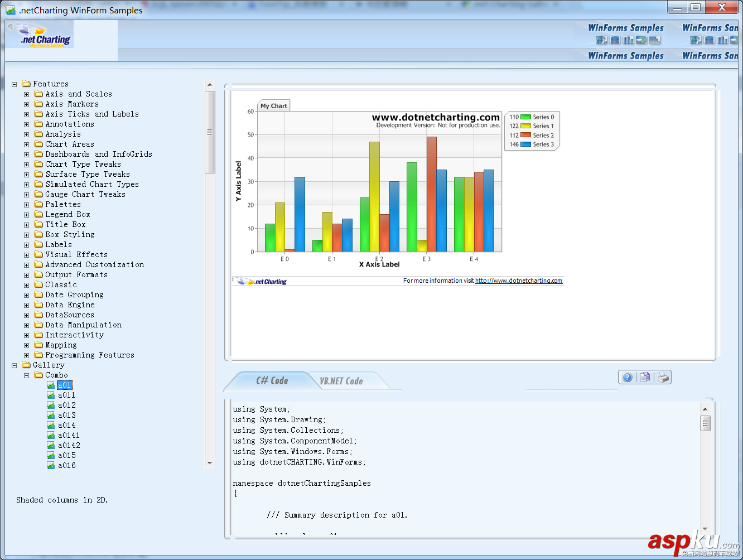Open sample a014 chart icon
Viewport: 743px width, 560px height.
click(51, 425)
